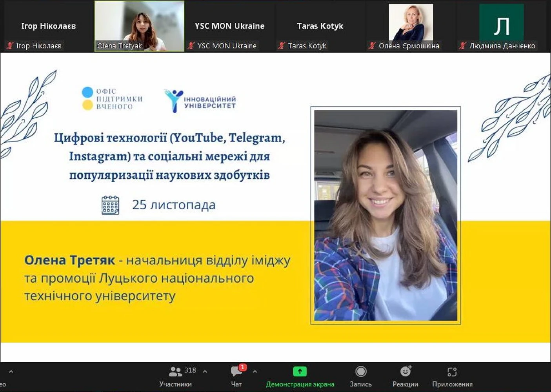Select the Людмила Данченко green avatar tile
The image size is (551, 392).
tap(501, 23)
